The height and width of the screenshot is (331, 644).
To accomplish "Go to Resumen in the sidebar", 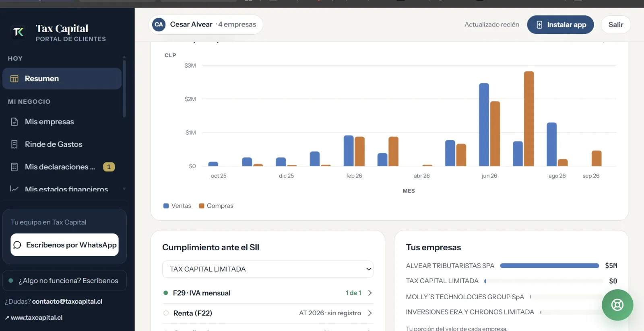I will coord(62,79).
